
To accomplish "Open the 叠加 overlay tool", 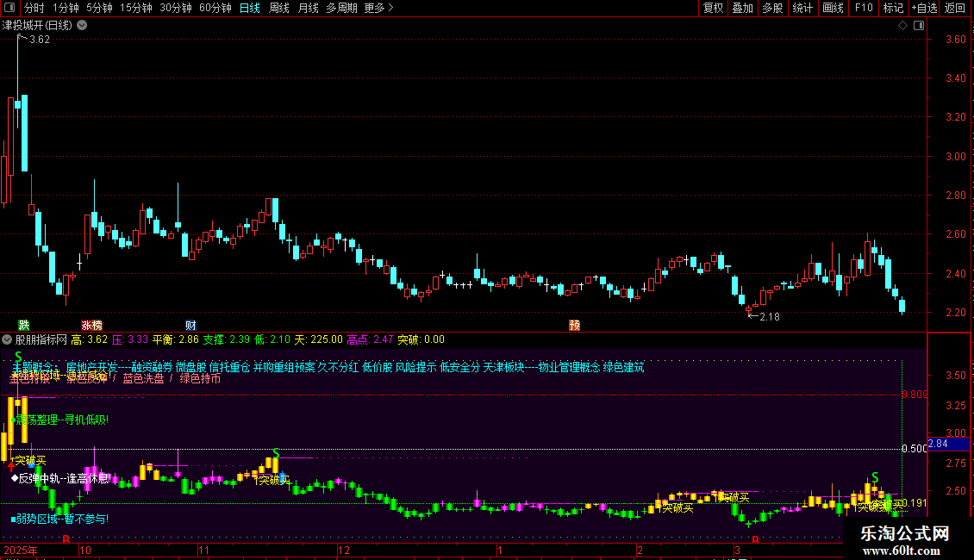I will click(742, 9).
